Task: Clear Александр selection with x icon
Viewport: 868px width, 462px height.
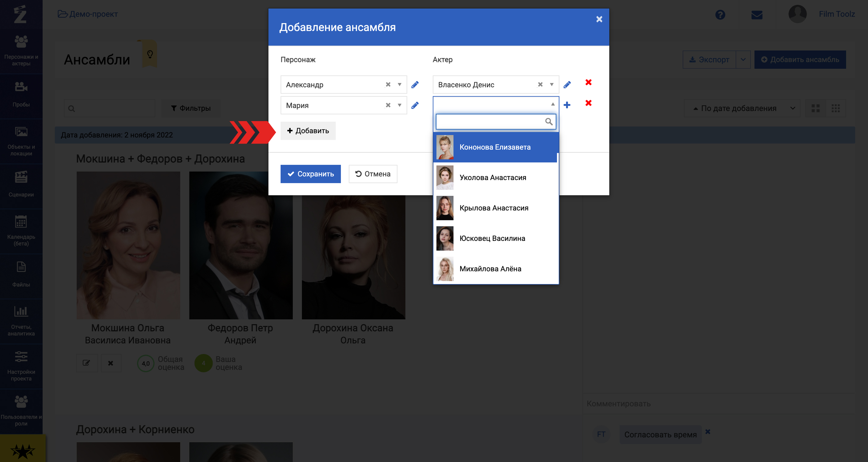Action: [x=388, y=85]
